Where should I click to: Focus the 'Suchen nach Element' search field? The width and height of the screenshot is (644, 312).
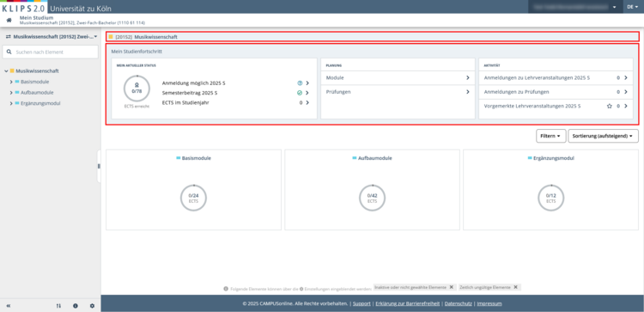pos(50,52)
